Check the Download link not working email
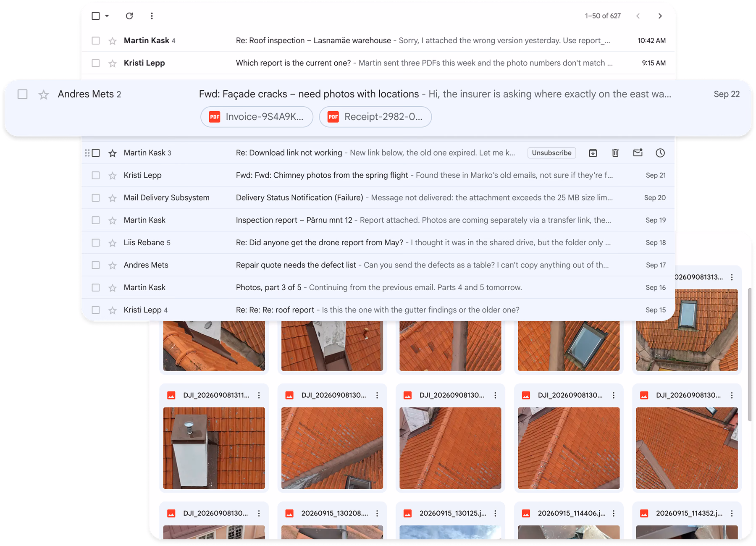756x546 pixels. [x=96, y=153]
